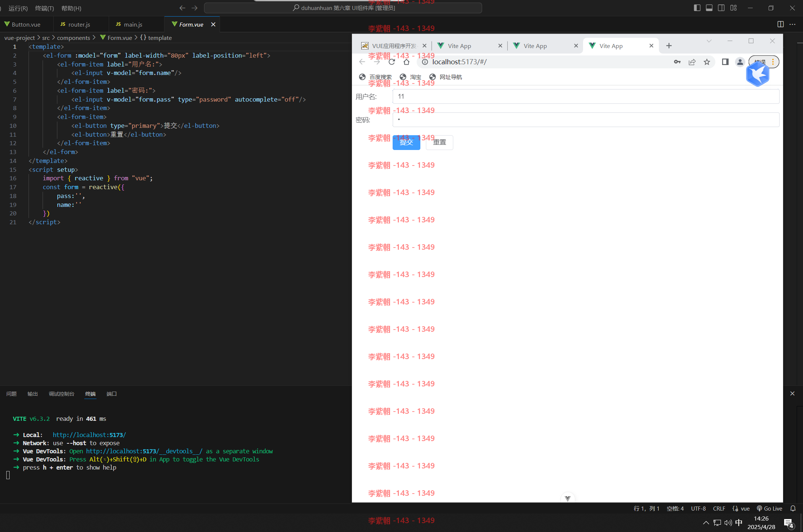Image resolution: width=803 pixels, height=532 pixels.
Task: Open a new browser tab
Action: click(669, 46)
